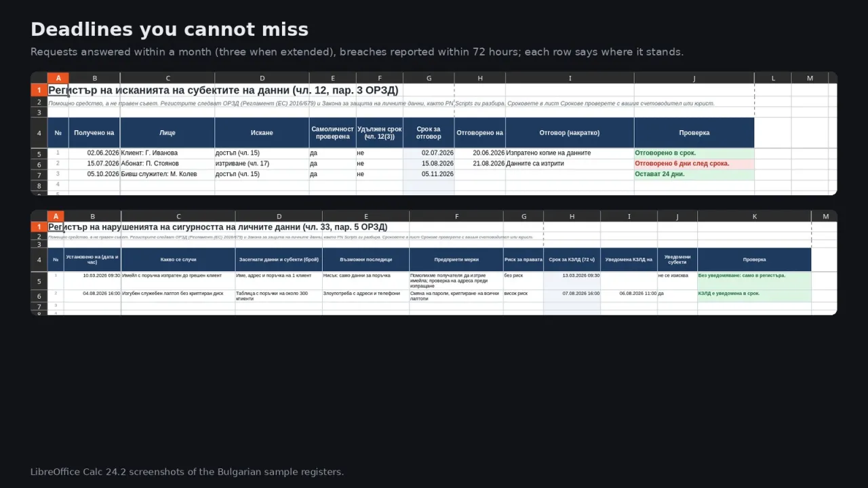Select cell 'Изгубен служебен лаптоп без криптиран диск'
The height and width of the screenshot is (488, 868).
tap(178, 296)
